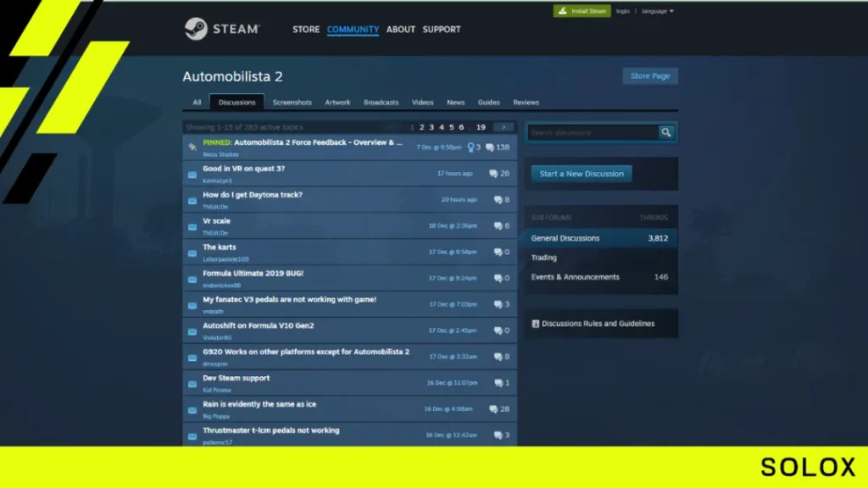Click envelope icon beside The karts thread
This screenshot has height=488, width=868.
pos(192,252)
